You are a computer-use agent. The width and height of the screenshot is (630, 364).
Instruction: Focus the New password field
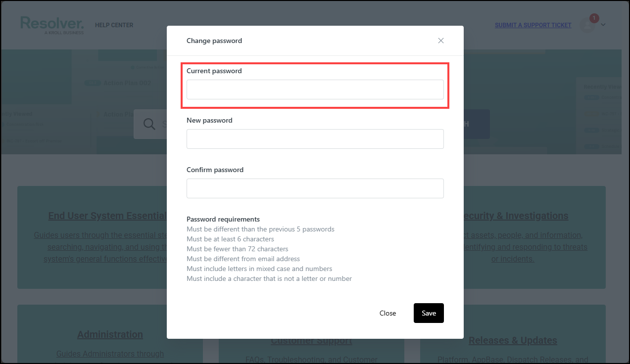[x=315, y=139]
